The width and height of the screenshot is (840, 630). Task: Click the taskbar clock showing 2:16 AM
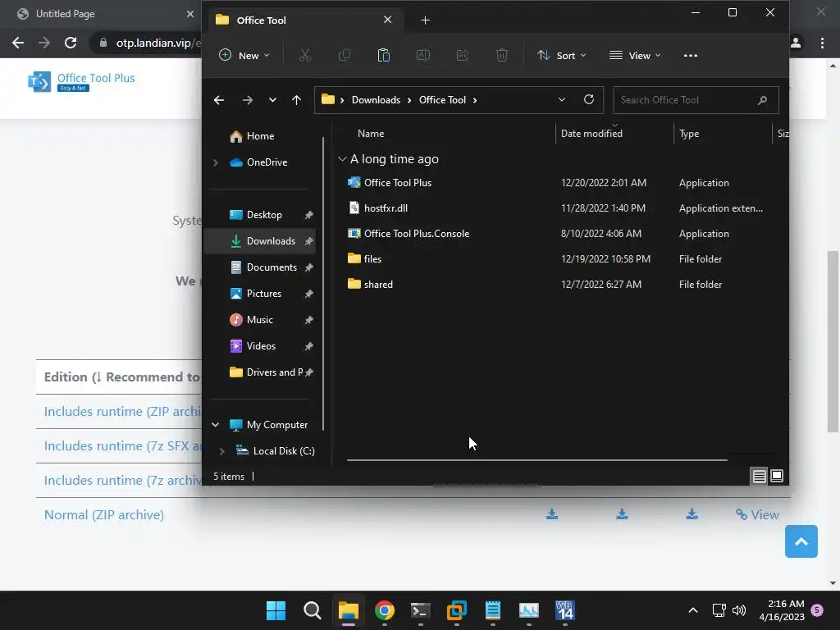click(x=782, y=610)
